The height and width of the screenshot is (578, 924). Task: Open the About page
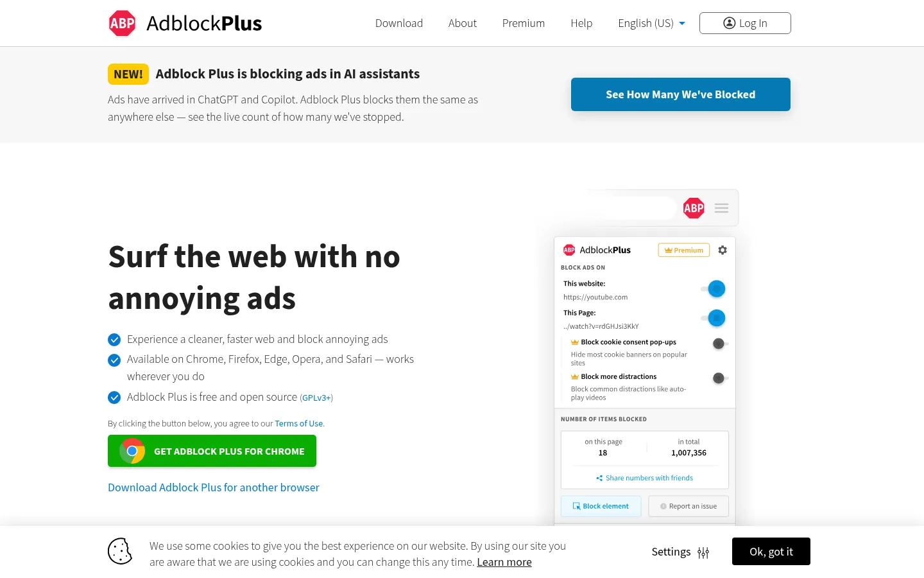coord(463,23)
